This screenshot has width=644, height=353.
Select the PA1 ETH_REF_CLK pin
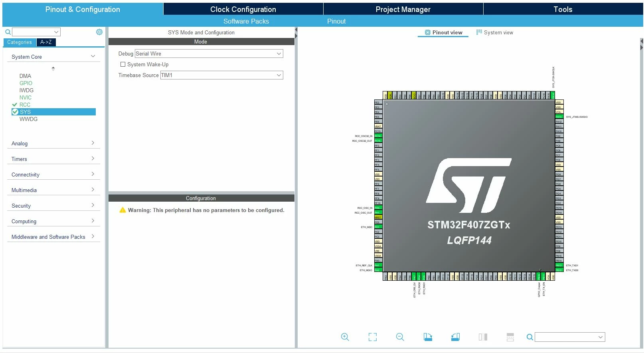378,266
